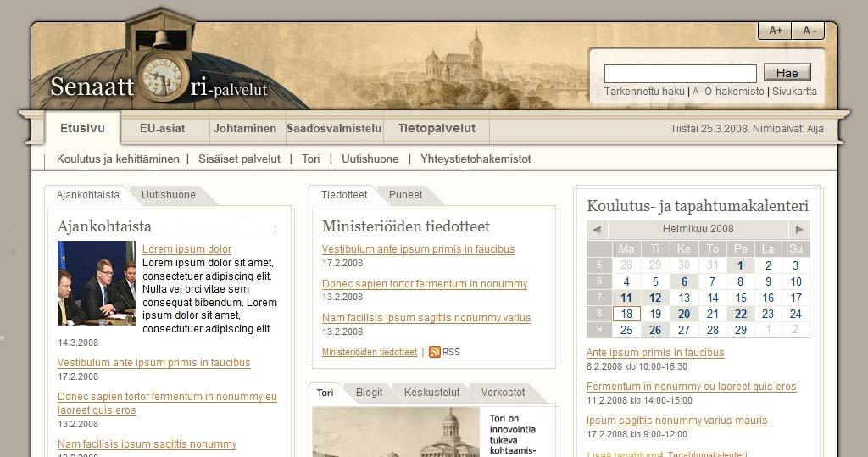Screen dimensions: 868x457
Task: Open Ipsum sagittis nonummy varius mauris event
Action: [676, 421]
